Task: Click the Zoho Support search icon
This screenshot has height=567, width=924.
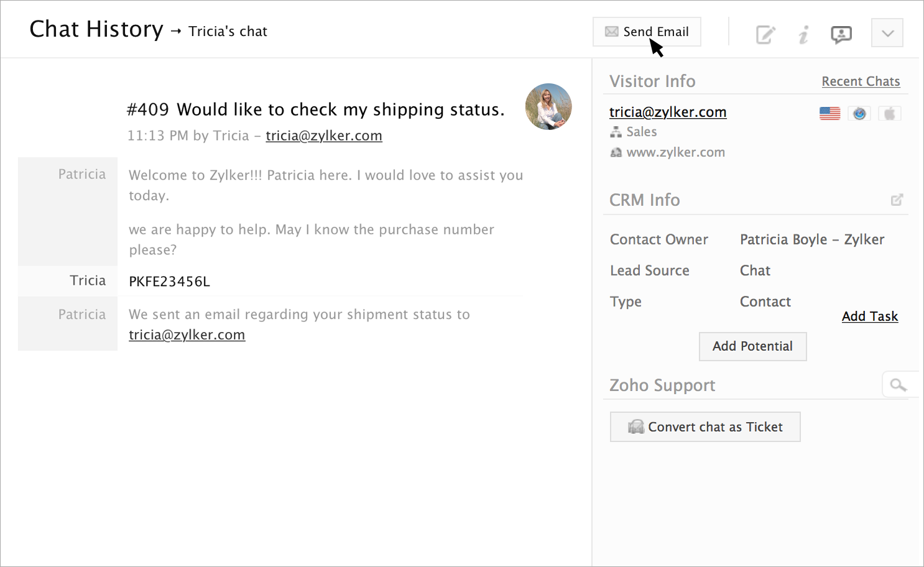Action: click(897, 385)
